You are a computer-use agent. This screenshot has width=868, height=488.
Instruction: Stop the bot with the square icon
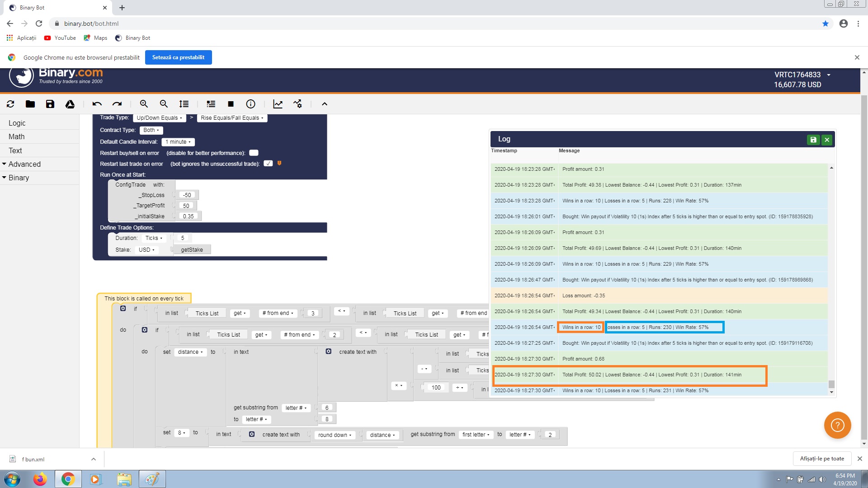click(231, 104)
